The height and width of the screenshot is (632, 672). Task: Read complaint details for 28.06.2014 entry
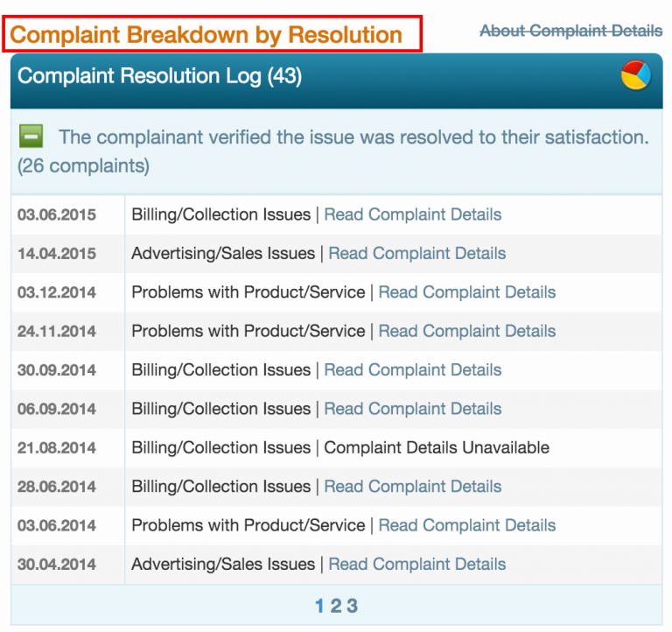tap(412, 487)
